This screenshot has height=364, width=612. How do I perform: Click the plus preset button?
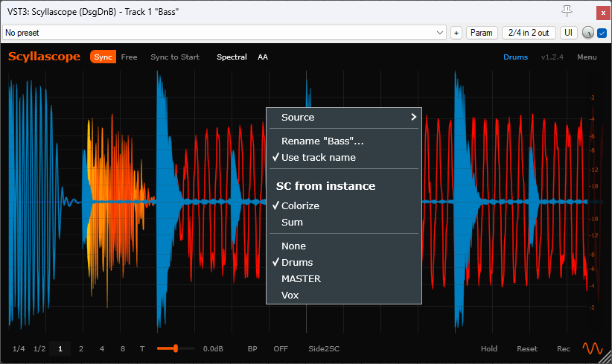point(456,33)
